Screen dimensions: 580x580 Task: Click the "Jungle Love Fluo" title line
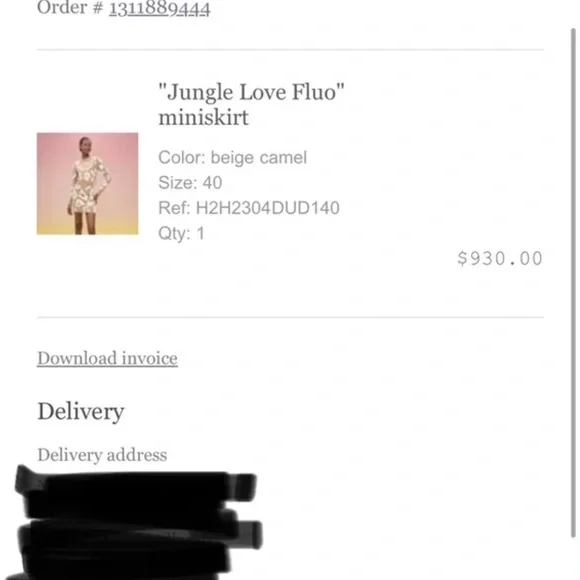(251, 92)
